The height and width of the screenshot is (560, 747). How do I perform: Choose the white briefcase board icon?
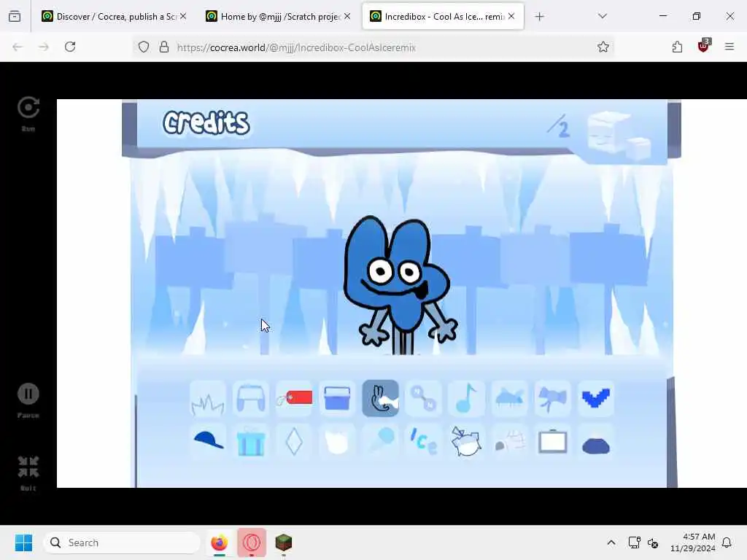click(553, 441)
